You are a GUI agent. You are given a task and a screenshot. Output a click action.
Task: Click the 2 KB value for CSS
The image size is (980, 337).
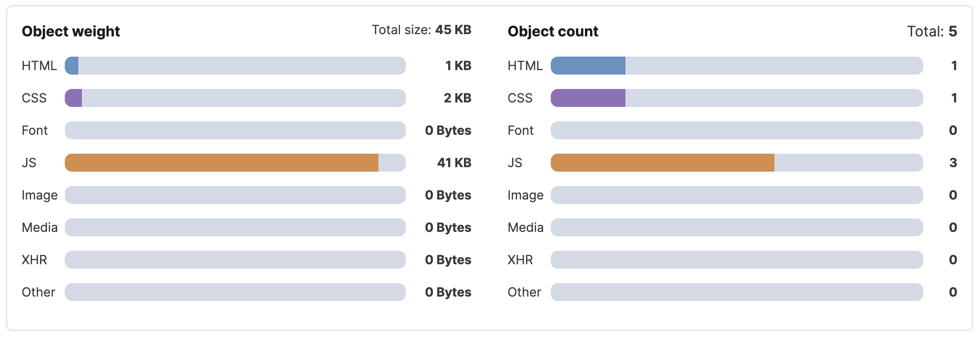click(x=457, y=98)
